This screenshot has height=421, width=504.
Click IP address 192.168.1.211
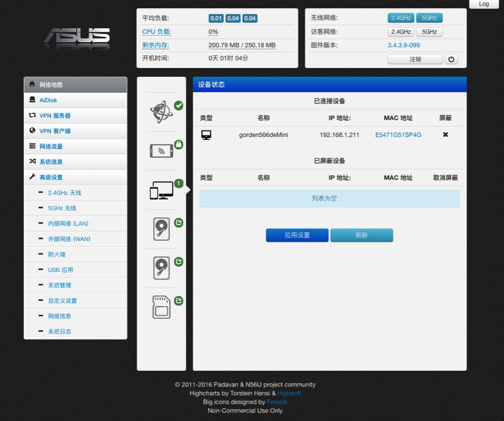pyautogui.click(x=339, y=135)
